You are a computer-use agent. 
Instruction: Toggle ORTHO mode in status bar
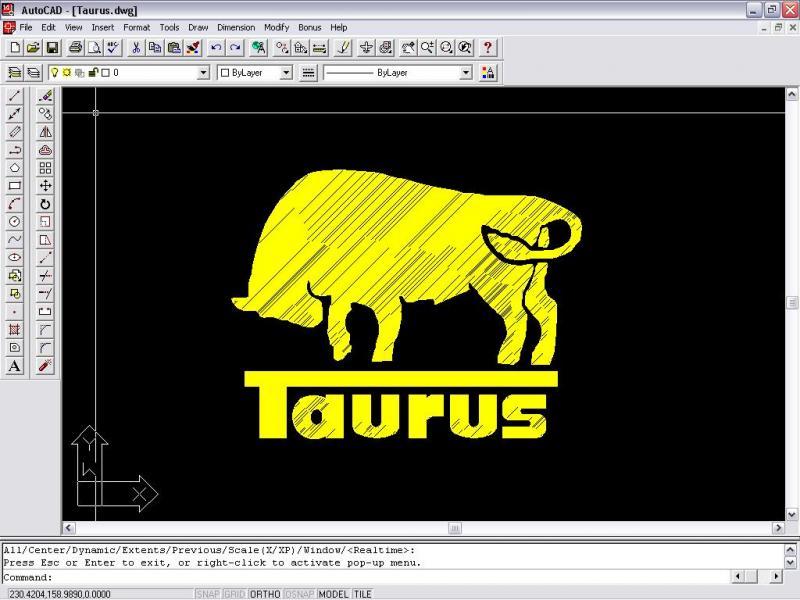(x=265, y=594)
